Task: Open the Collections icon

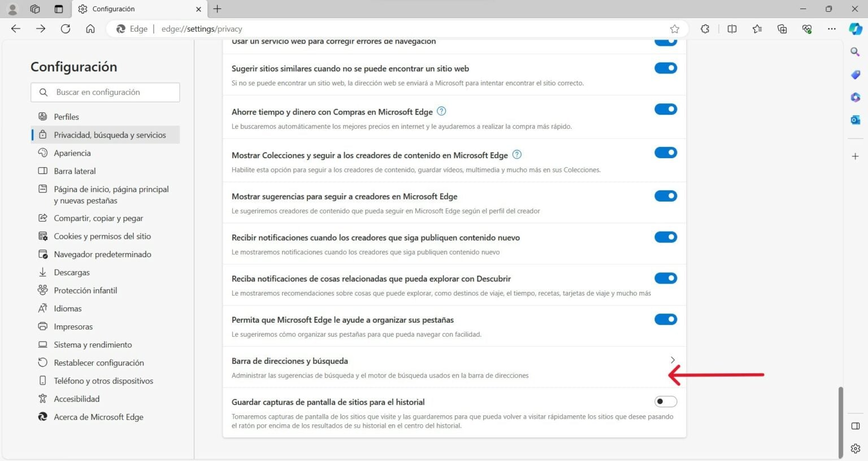Action: pyautogui.click(x=782, y=29)
